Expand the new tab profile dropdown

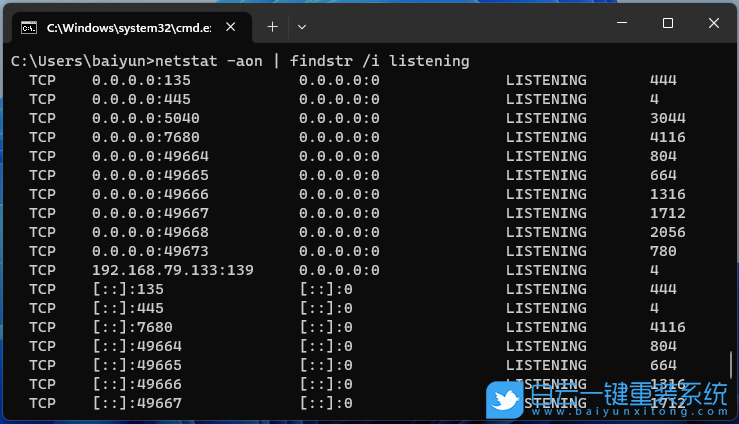coord(302,26)
